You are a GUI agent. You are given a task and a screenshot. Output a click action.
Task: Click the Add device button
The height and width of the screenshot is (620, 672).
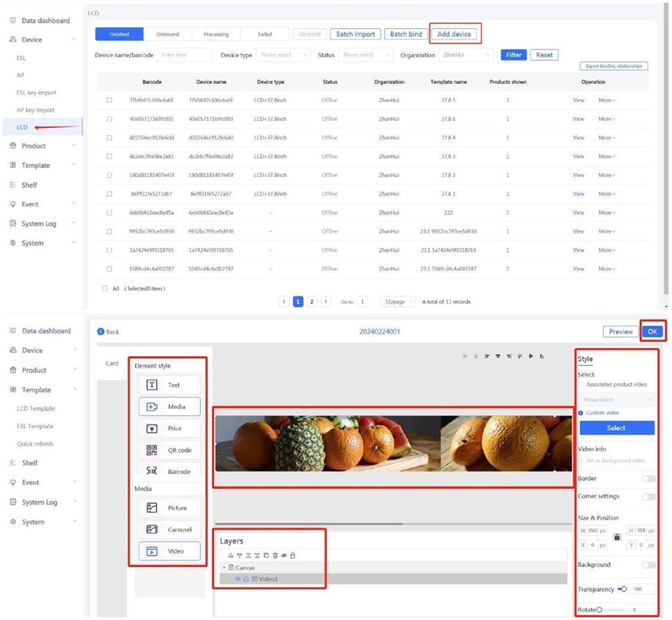click(x=454, y=34)
